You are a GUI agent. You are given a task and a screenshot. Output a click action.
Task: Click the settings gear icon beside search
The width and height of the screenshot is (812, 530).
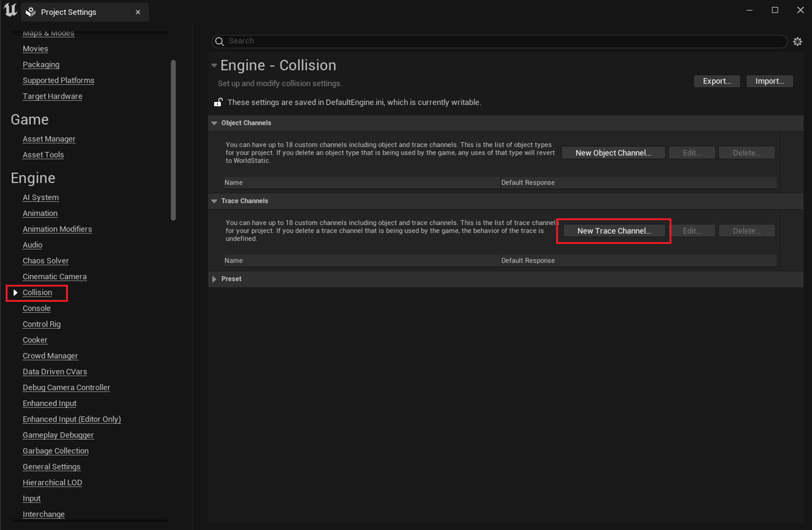797,41
